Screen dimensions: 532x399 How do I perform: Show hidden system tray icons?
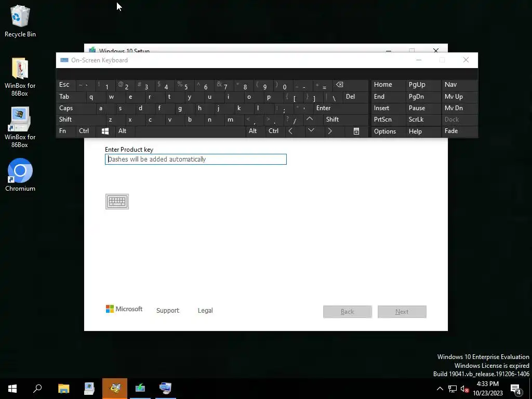[440, 389]
